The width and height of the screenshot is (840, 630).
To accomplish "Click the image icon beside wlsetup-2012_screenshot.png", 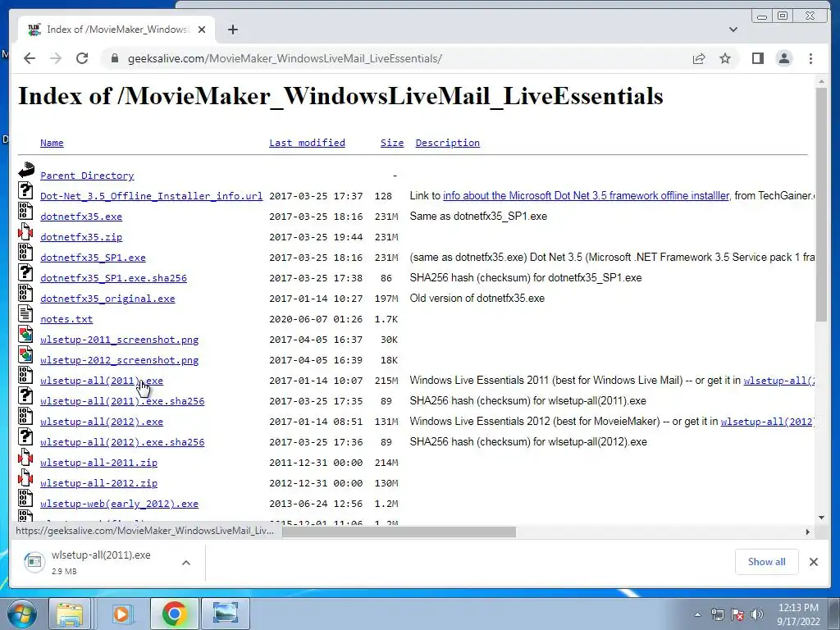I will click(x=25, y=354).
